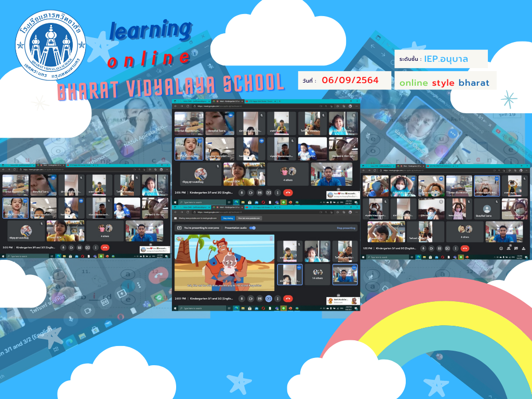
Task: Open LINE app from top-center window taskbar
Action: [x=284, y=202]
